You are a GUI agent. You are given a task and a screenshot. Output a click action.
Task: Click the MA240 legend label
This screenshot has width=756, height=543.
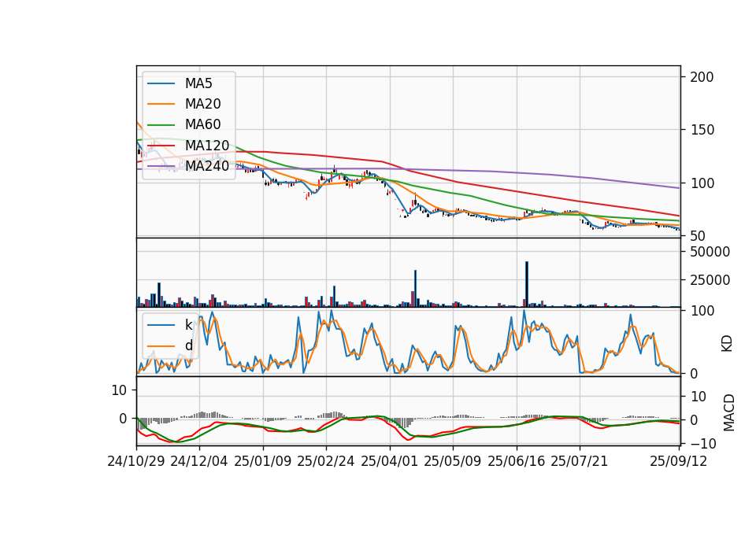coord(207,166)
